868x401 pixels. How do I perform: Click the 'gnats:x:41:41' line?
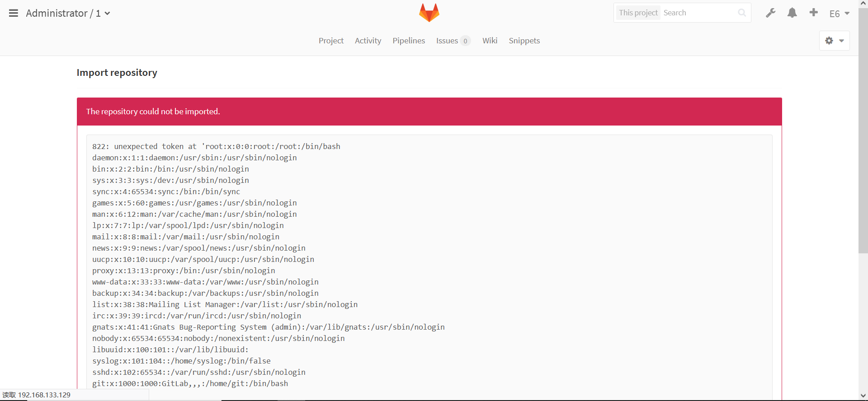(269, 327)
